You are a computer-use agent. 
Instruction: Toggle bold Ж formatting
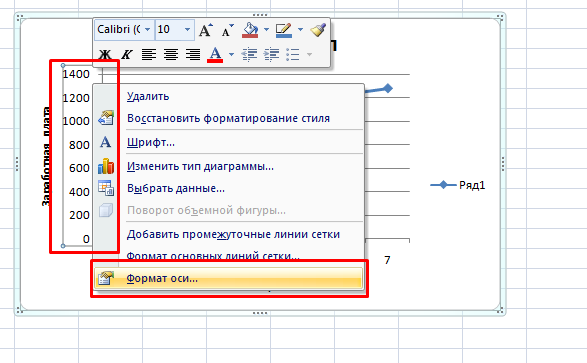tap(104, 55)
